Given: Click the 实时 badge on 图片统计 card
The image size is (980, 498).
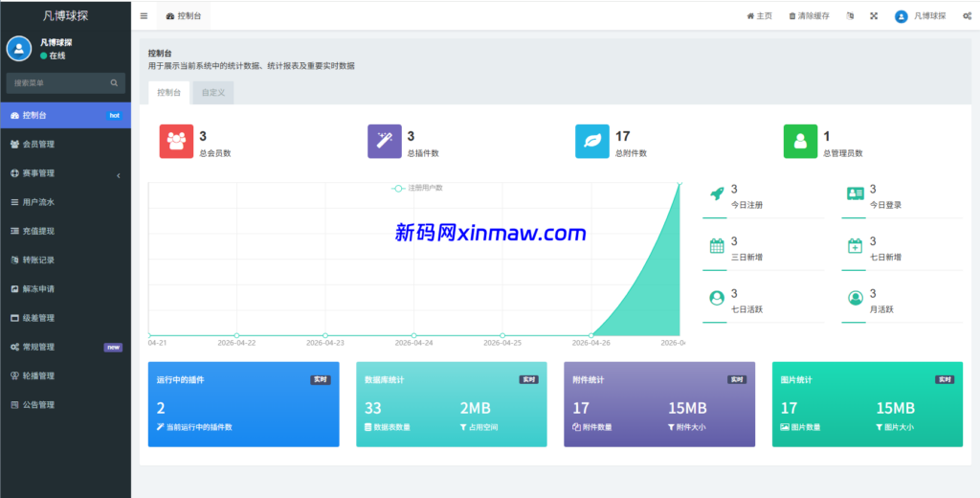Looking at the screenshot, I should 945,380.
